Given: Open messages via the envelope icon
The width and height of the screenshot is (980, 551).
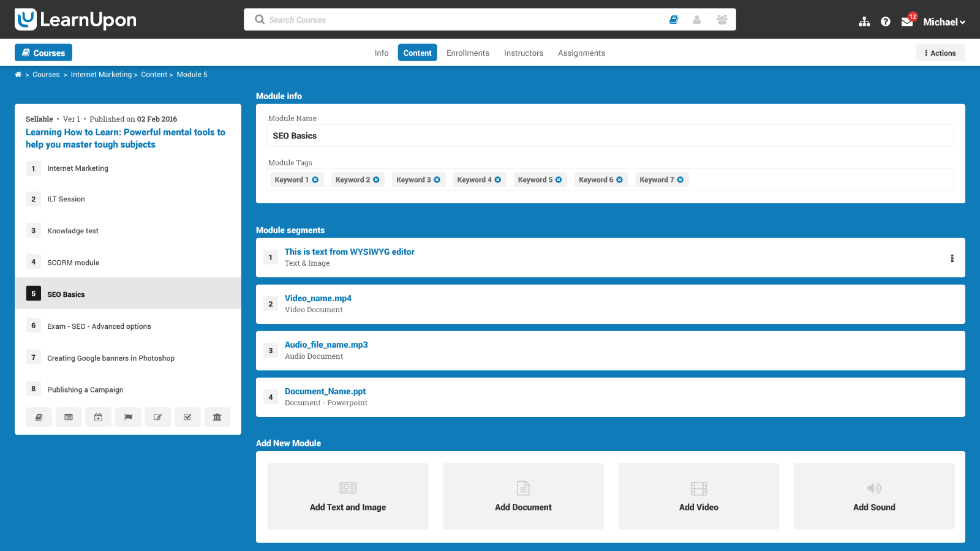Looking at the screenshot, I should pyautogui.click(x=907, y=22).
